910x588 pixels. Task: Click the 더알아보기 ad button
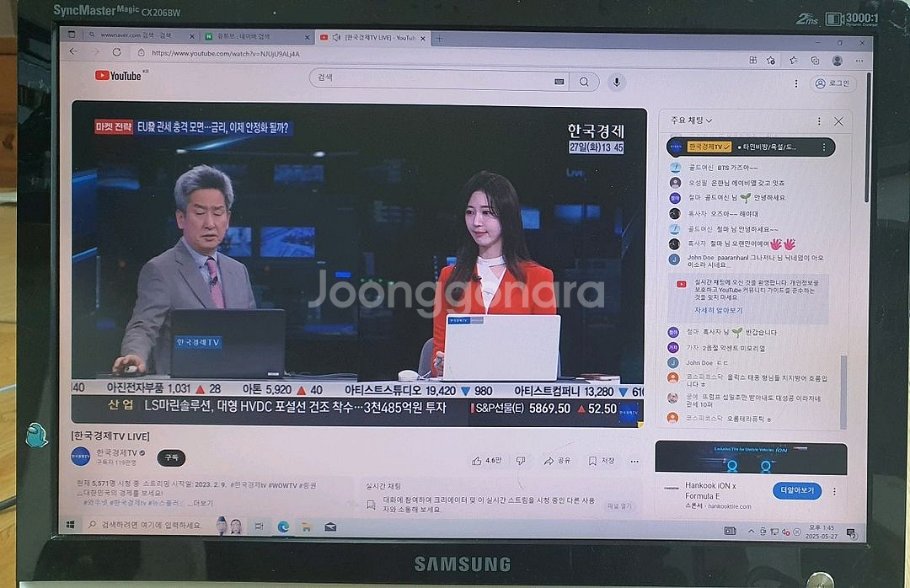coord(797,490)
